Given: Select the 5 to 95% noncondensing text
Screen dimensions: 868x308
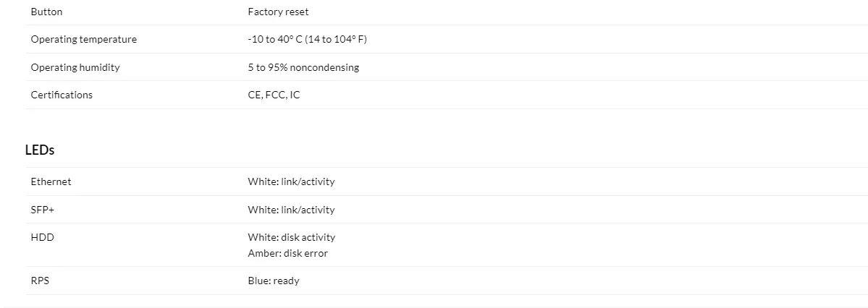Looking at the screenshot, I should pos(303,67).
